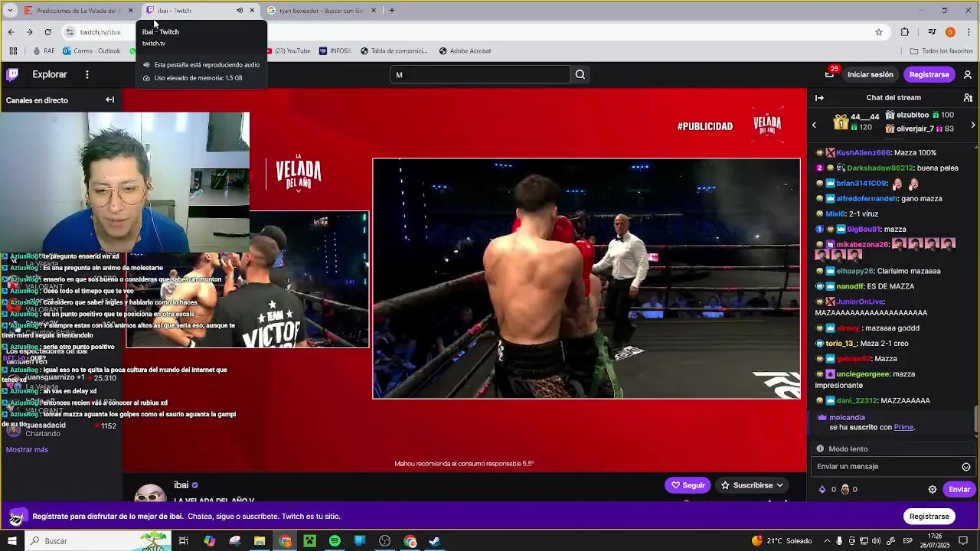Screen dimensions: 980x551
Task: Click the Enviar button
Action: 959,489
